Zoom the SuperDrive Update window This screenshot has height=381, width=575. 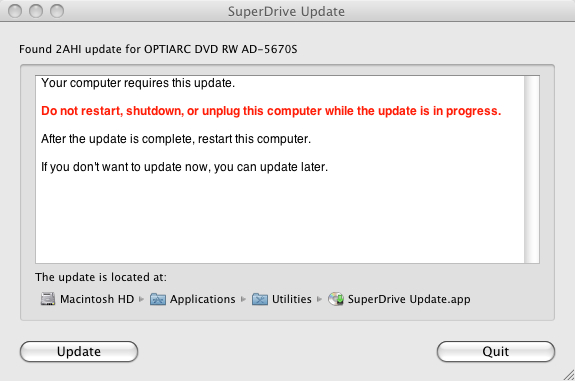(57, 11)
